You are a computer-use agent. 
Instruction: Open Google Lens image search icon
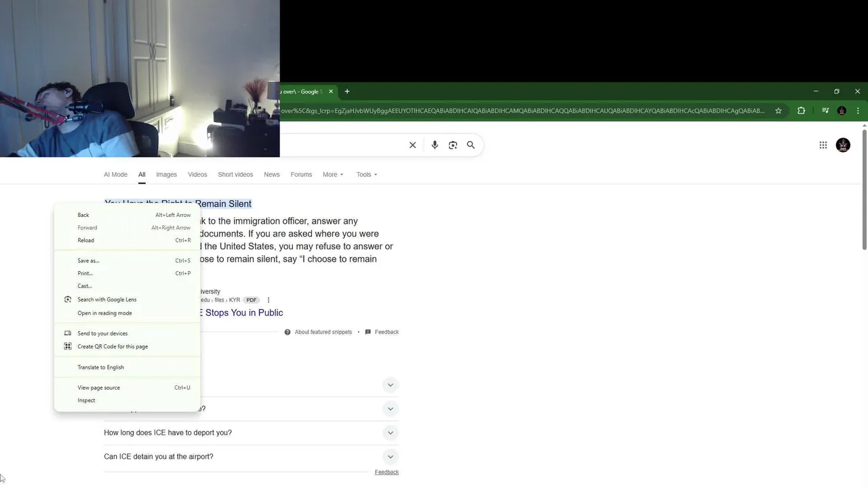(x=453, y=145)
